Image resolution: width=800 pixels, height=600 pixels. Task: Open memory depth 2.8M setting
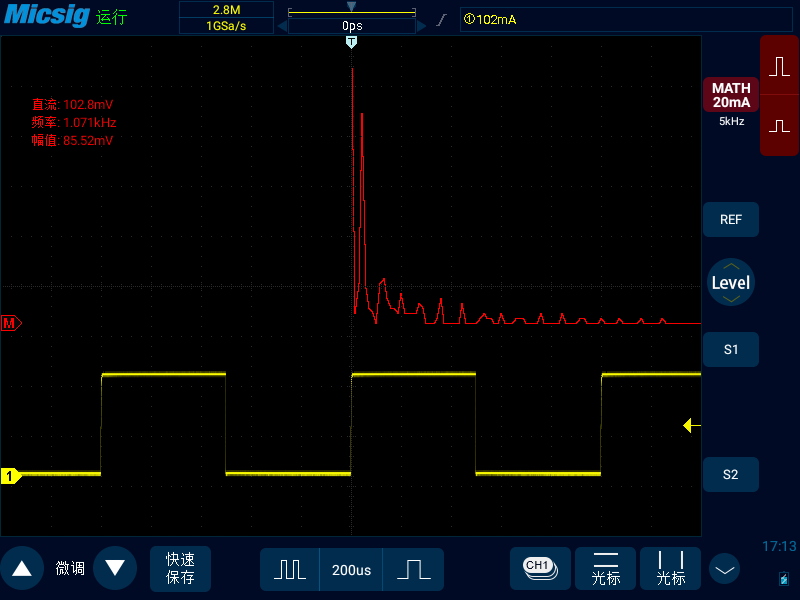[227, 10]
